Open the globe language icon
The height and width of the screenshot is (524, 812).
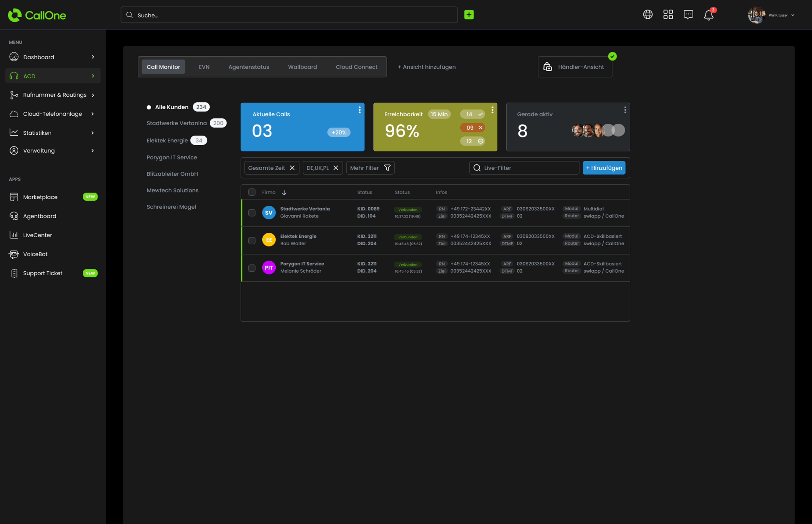pyautogui.click(x=648, y=15)
